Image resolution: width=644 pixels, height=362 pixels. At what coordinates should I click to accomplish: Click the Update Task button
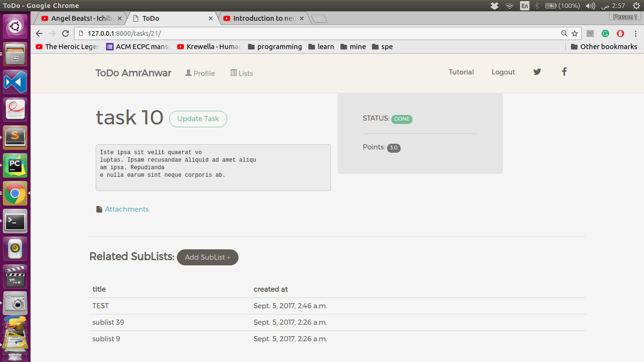click(x=198, y=119)
